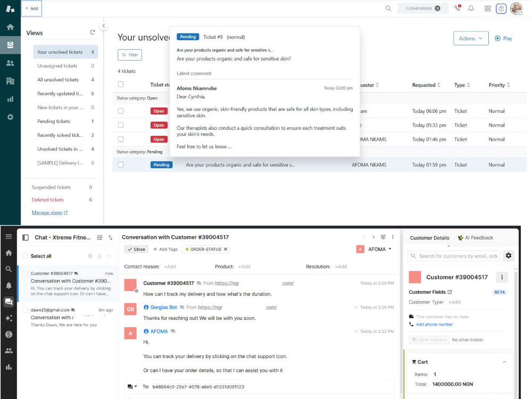Remove the ORDER-STATUS tag
This screenshot has height=399, width=532.
pyautogui.click(x=225, y=249)
